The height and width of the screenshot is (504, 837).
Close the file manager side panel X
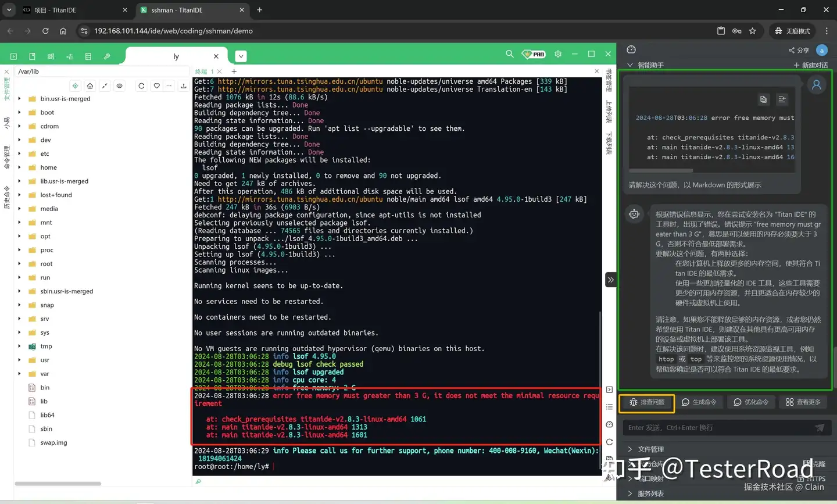pyautogui.click(x=6, y=72)
